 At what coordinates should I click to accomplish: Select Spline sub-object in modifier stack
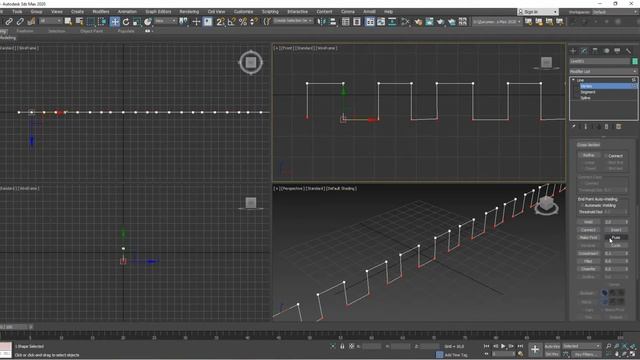pyautogui.click(x=585, y=98)
